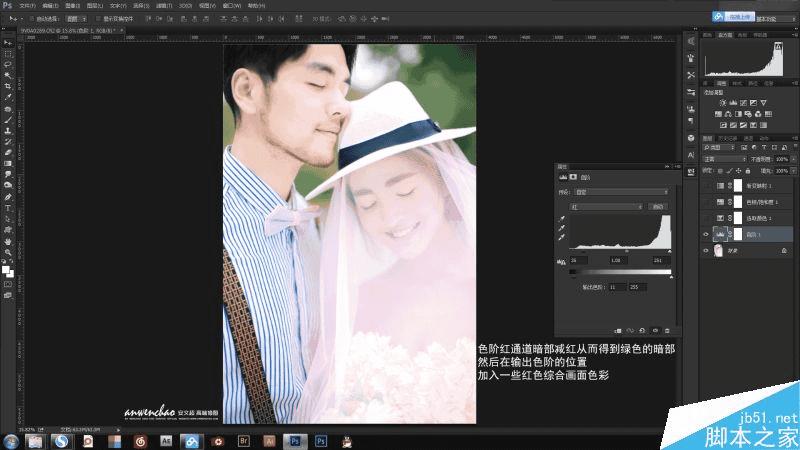Click the reset adjustment icon in Properties
Screen dimensions: 800x450
[x=643, y=329]
